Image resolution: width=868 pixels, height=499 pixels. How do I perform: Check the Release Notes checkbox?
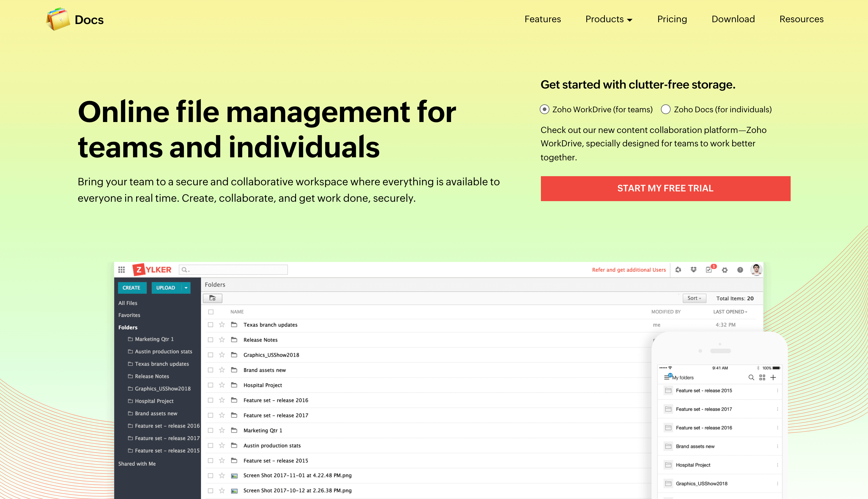[210, 340]
